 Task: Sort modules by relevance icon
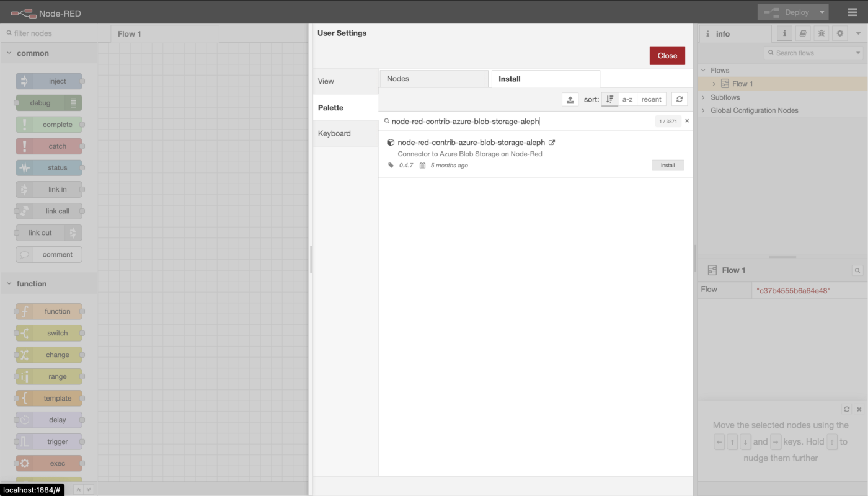coord(609,99)
